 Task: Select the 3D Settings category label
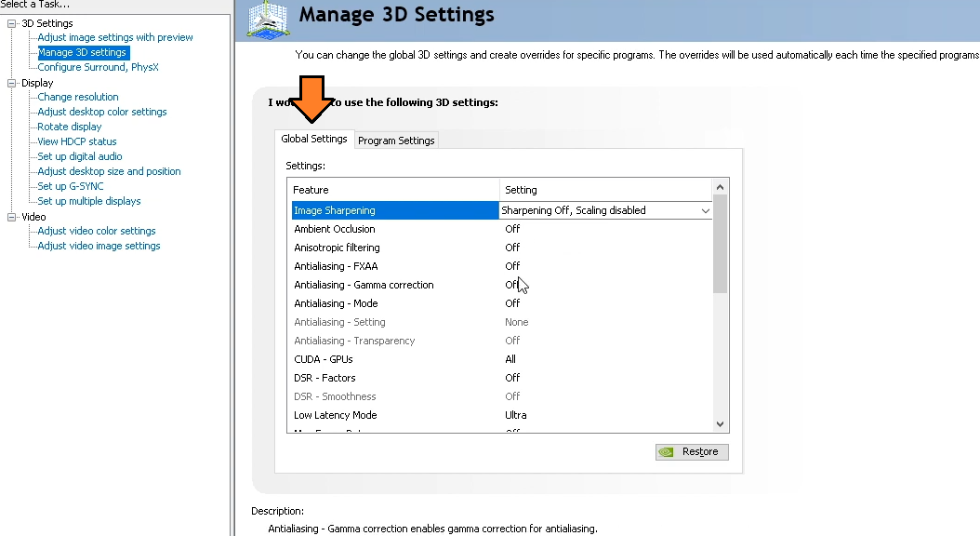[46, 23]
